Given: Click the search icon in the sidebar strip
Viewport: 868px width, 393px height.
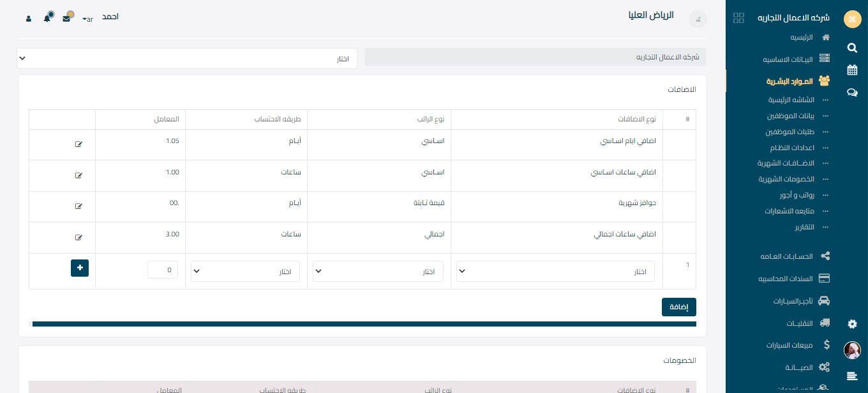Looking at the screenshot, I should pos(852,47).
